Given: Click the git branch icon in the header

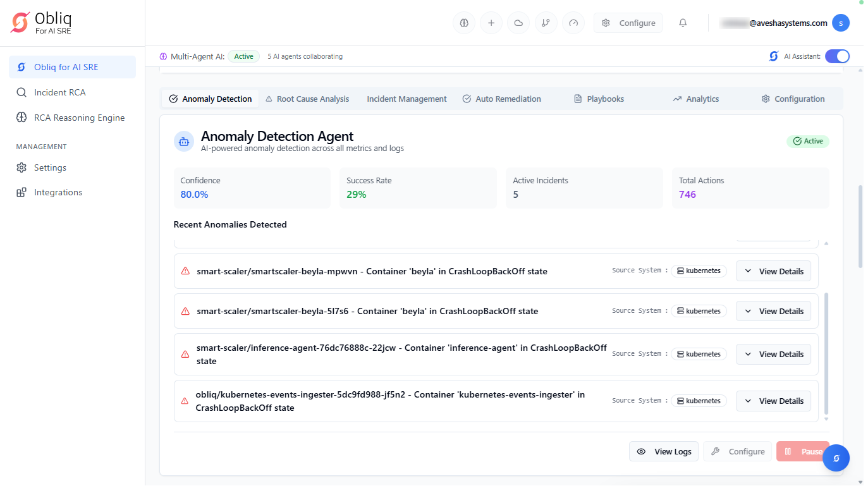Looking at the screenshot, I should pyautogui.click(x=546, y=23).
